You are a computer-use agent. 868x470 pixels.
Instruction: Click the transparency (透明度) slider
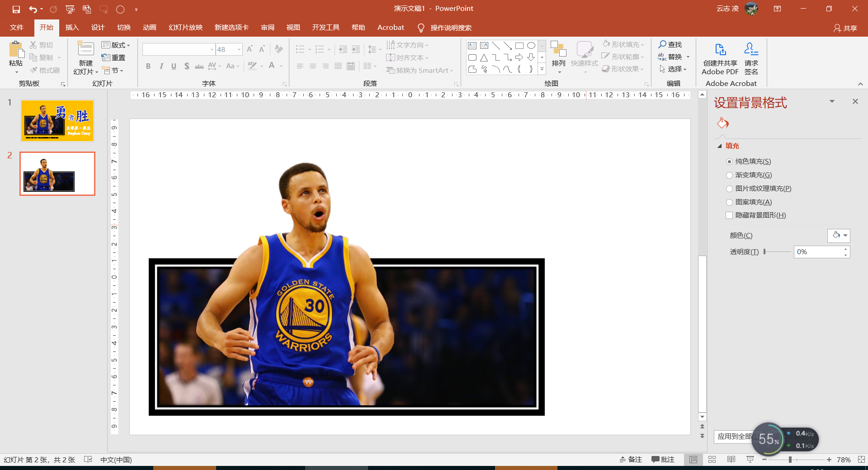point(777,252)
